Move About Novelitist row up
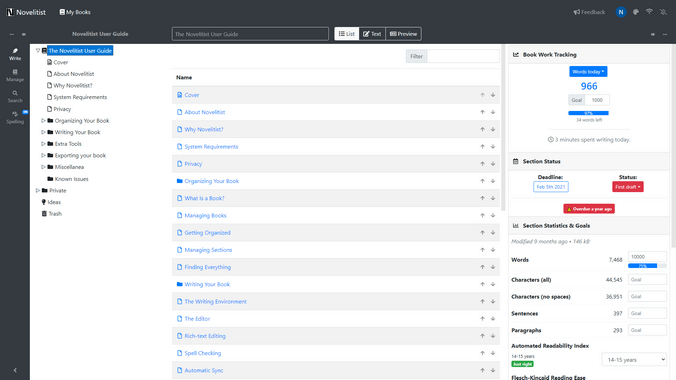Screen dimensions: 676x380 [x=482, y=112]
